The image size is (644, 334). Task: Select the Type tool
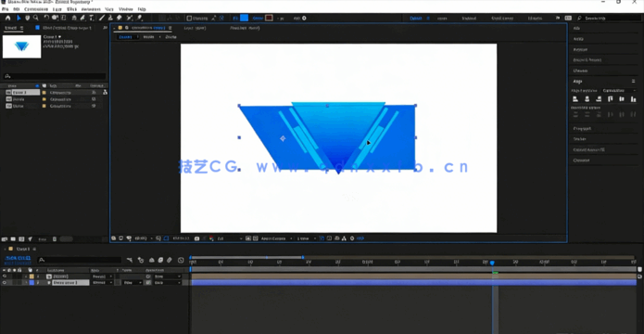click(x=91, y=18)
